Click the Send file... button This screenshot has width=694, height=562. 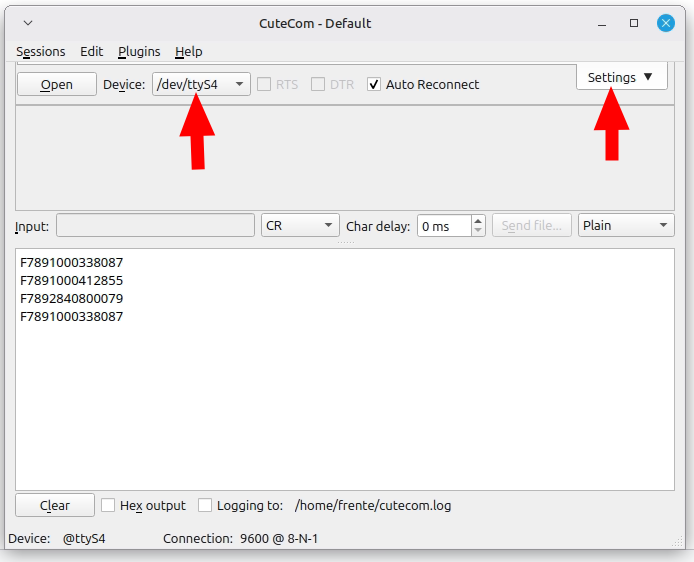coord(532,226)
